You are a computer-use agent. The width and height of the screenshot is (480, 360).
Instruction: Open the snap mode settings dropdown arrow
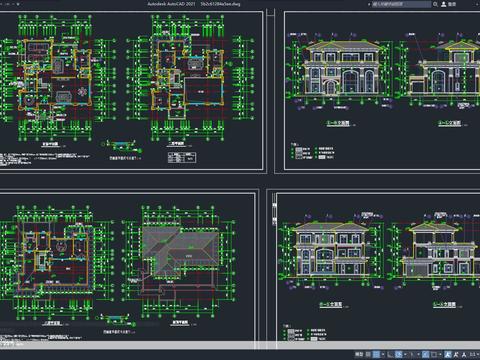[x=383, y=354]
